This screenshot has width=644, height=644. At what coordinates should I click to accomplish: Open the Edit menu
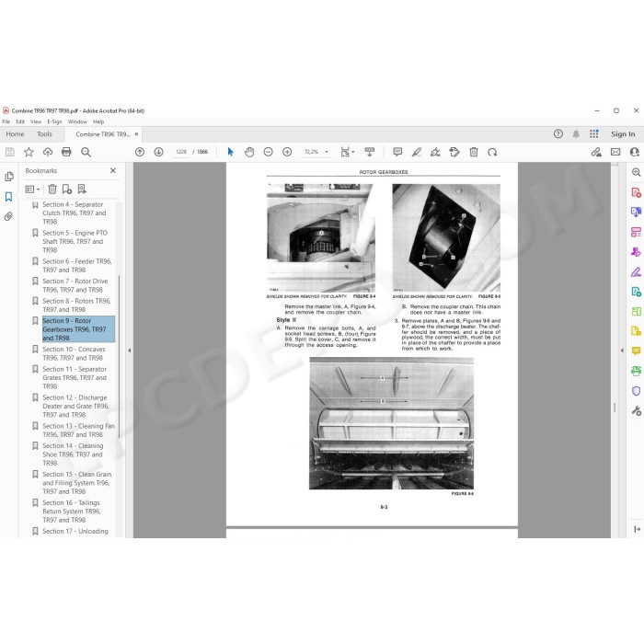20,121
